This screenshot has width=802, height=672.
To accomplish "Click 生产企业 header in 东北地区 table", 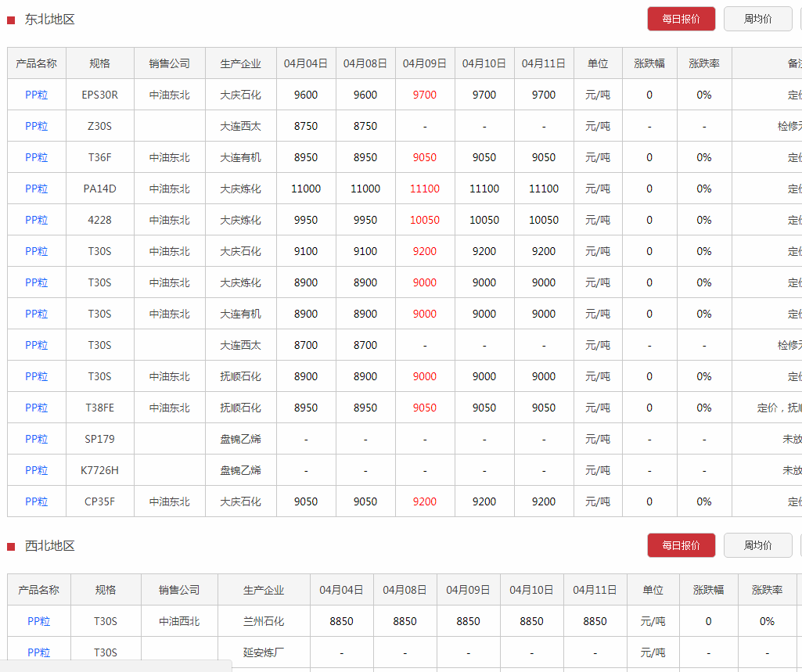I will coord(241,63).
